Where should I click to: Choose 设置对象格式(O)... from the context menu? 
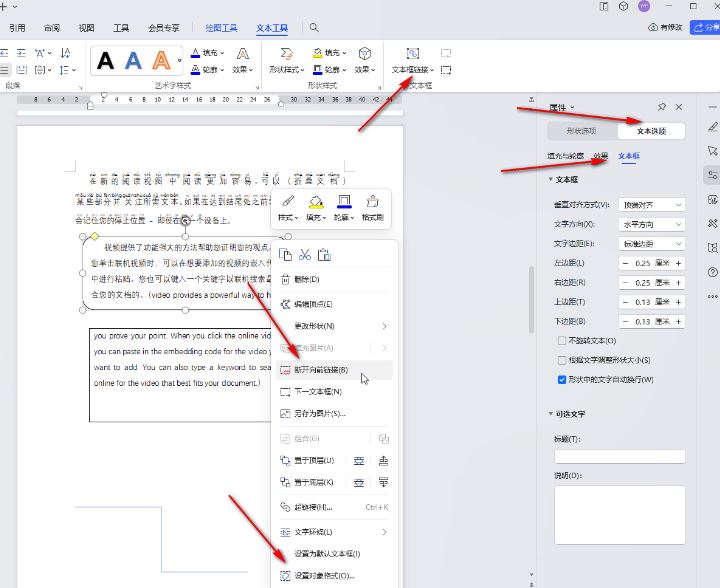(x=334, y=576)
